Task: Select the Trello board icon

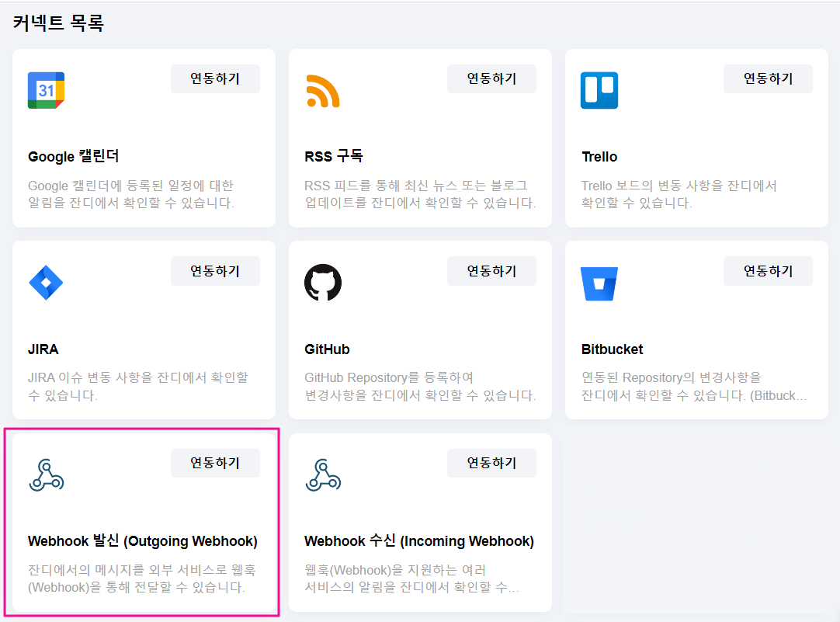Action: click(x=599, y=91)
